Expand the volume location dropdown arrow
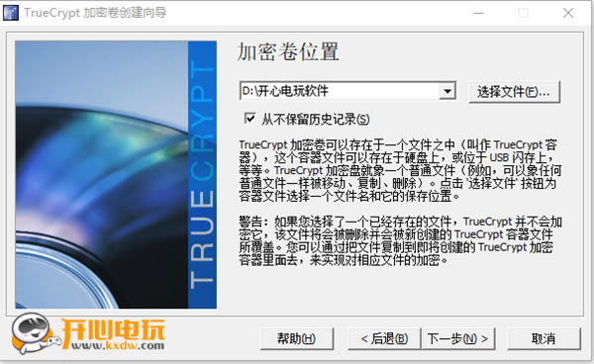Viewport: 594px width, 364px height. [447, 91]
